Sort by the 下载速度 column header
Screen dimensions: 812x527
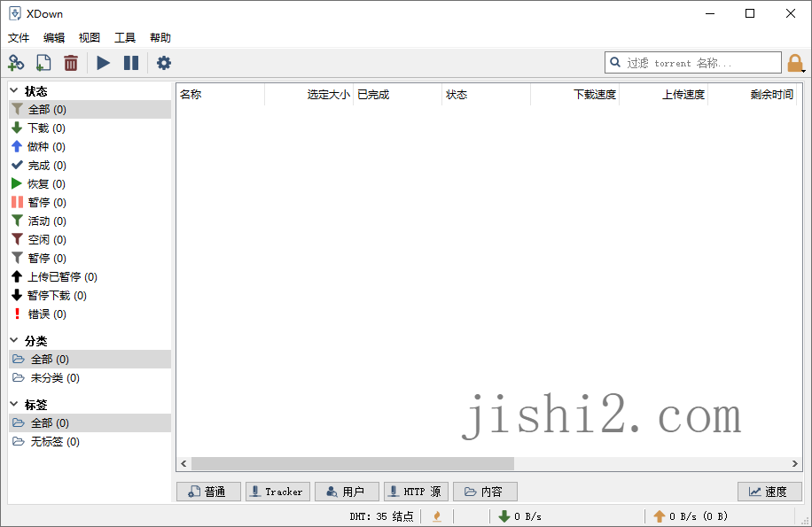click(x=574, y=94)
